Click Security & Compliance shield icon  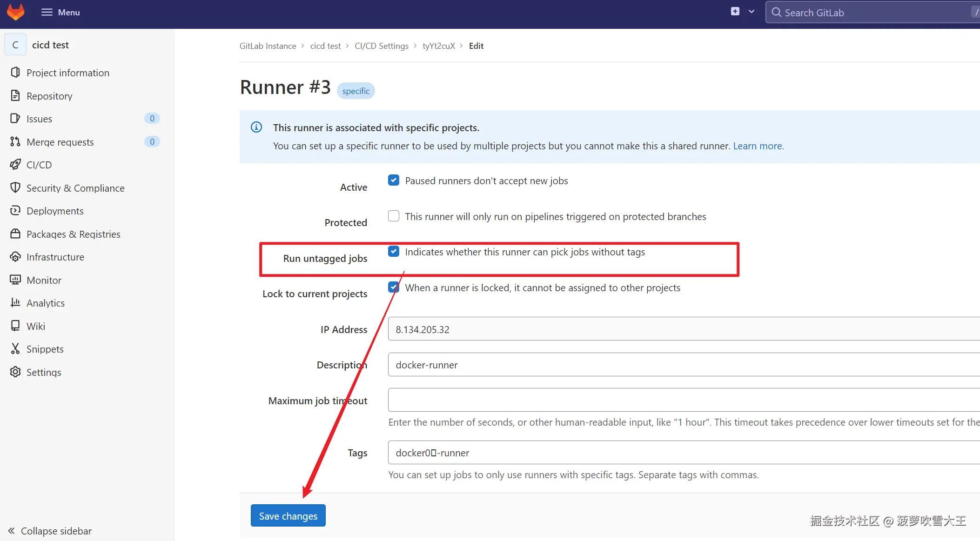(x=15, y=188)
